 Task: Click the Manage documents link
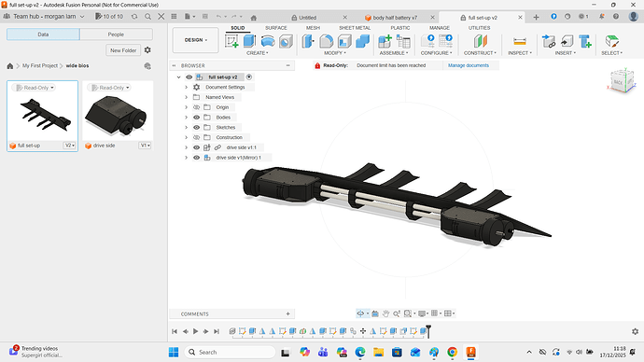469,65
